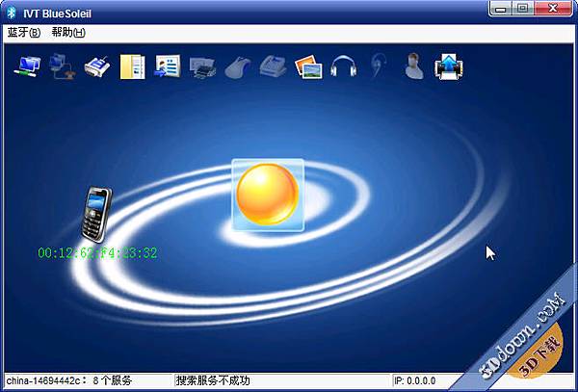Open the 帮助(H) menu
Viewport: 578px width, 392px height.
[68, 33]
